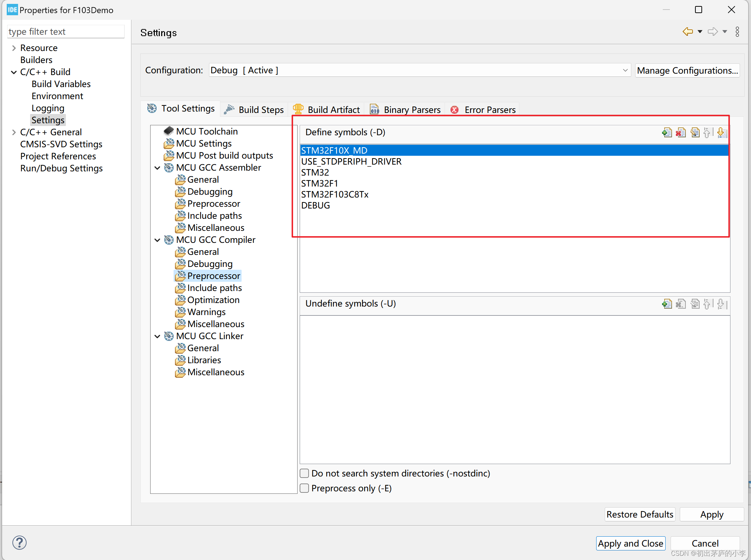
Task: Open Environment page
Action: click(57, 96)
